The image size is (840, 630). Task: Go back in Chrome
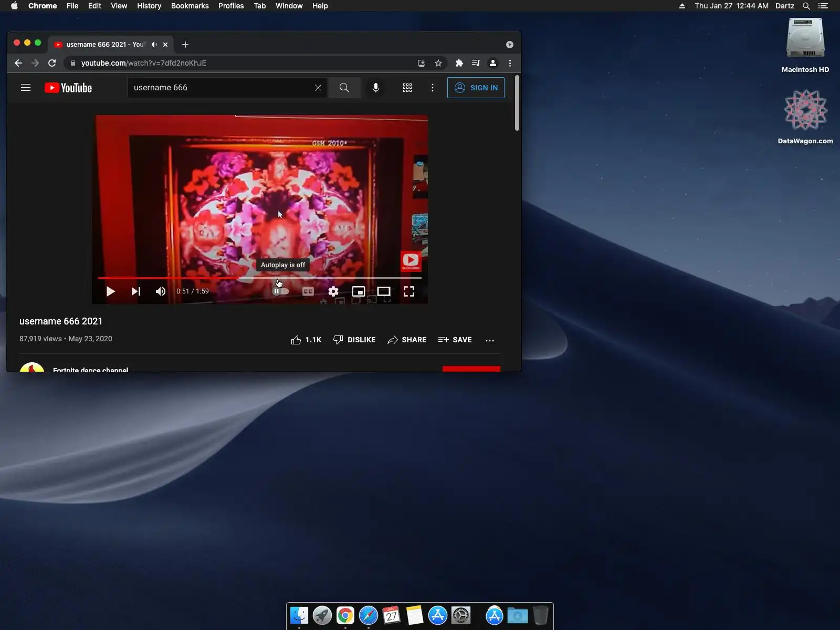[18, 63]
